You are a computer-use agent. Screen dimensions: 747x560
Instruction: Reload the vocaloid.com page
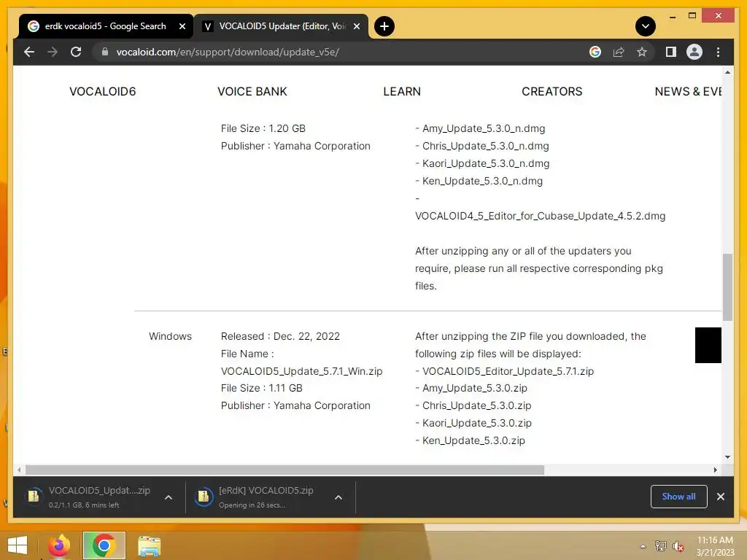(x=76, y=52)
